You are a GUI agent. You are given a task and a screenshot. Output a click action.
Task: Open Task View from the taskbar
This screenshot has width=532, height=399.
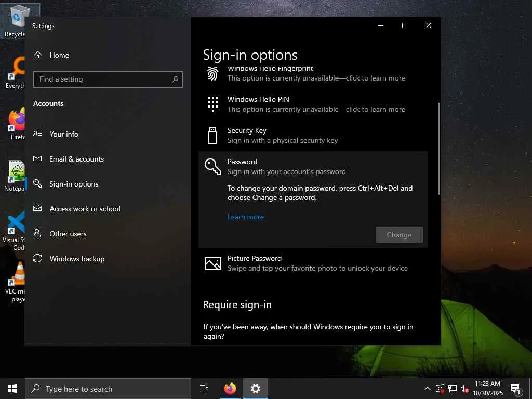coord(204,389)
